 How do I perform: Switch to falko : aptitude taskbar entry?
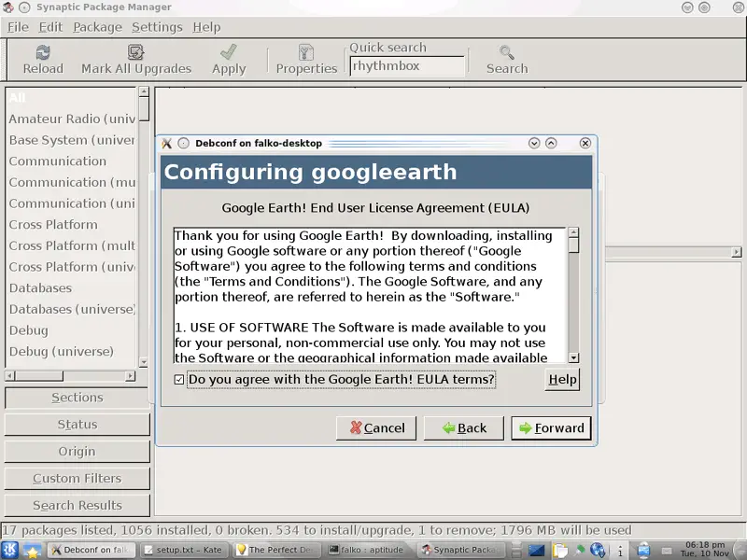(x=369, y=550)
